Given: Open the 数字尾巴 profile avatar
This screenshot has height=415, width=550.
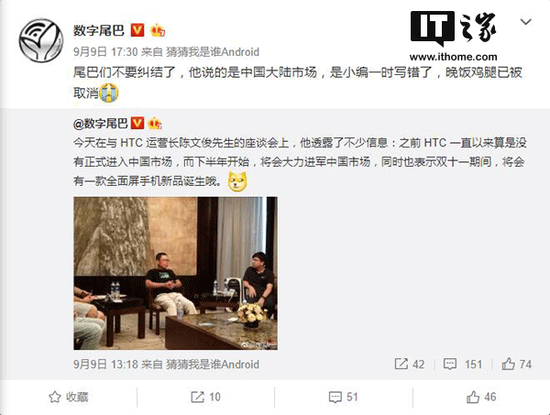Looking at the screenshot, I should coord(41,41).
